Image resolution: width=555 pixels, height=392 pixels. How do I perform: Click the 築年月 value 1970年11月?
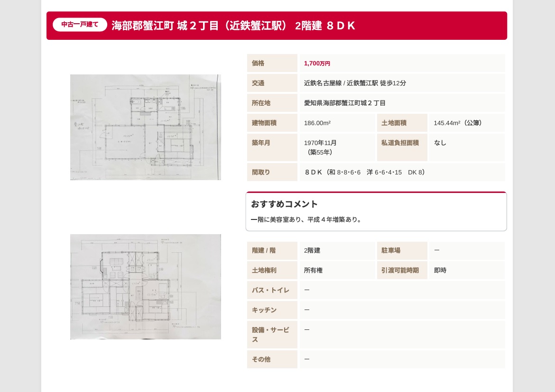point(320,143)
